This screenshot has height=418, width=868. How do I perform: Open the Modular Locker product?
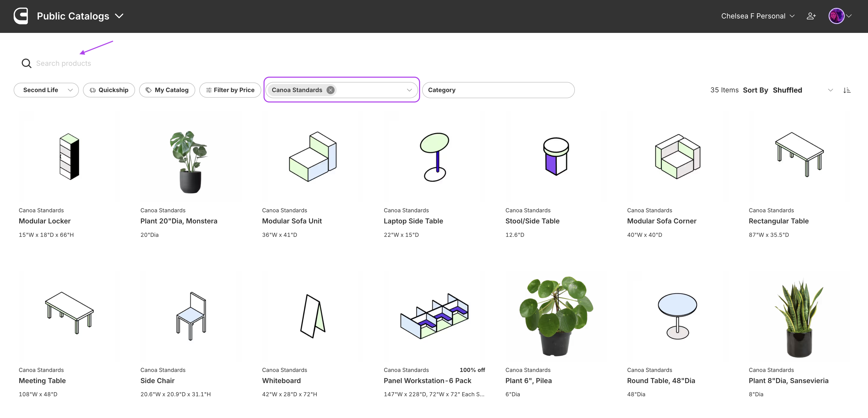coord(45,221)
